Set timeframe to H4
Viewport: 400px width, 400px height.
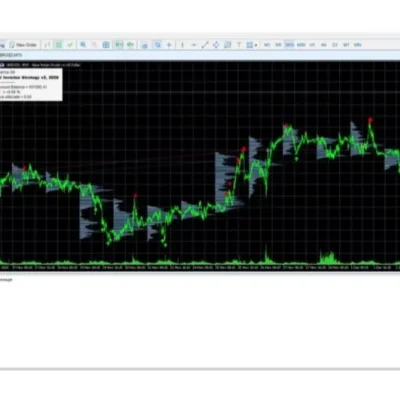click(x=324, y=45)
